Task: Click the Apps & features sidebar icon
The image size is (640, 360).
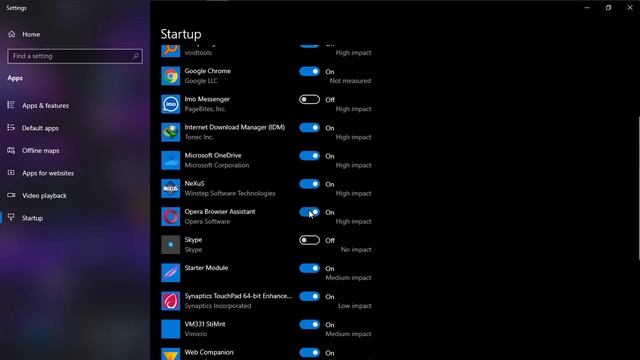Action: click(11, 105)
